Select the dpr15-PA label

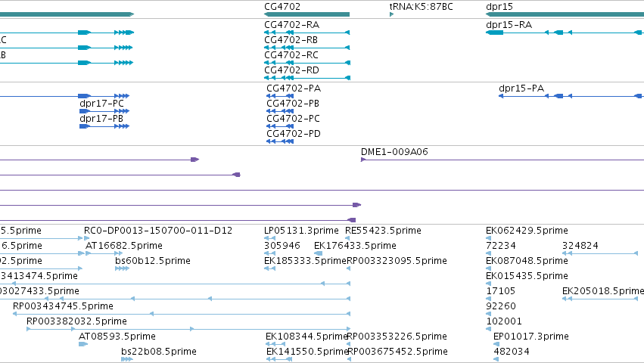tap(521, 88)
